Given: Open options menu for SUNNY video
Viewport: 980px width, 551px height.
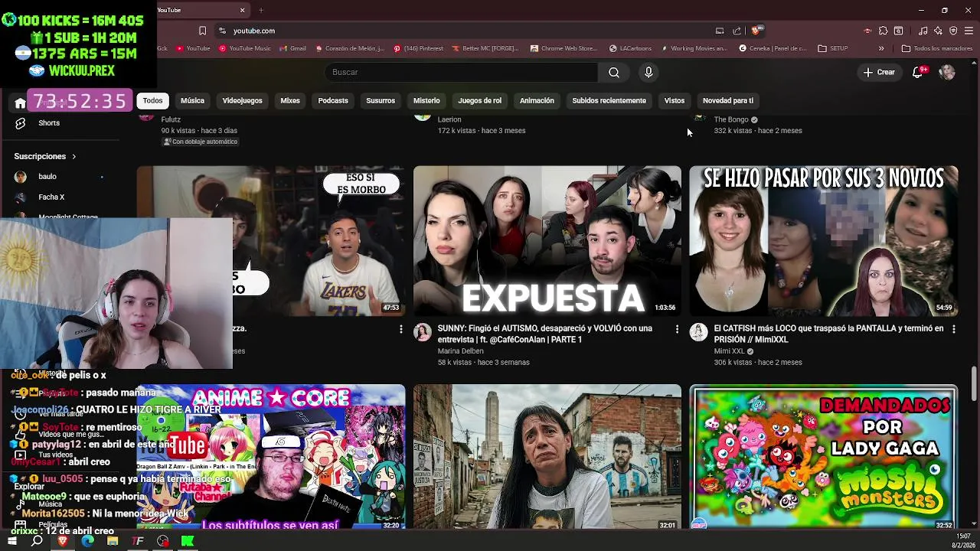Looking at the screenshot, I should (677, 329).
